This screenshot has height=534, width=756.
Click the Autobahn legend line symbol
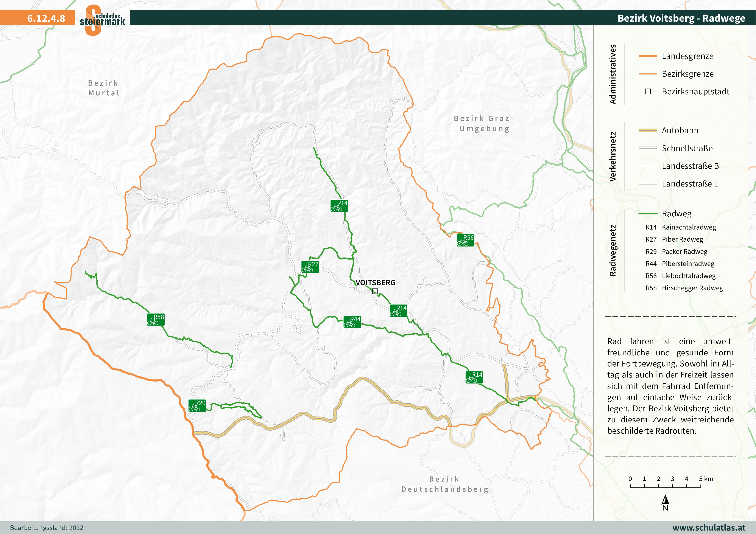(648, 131)
